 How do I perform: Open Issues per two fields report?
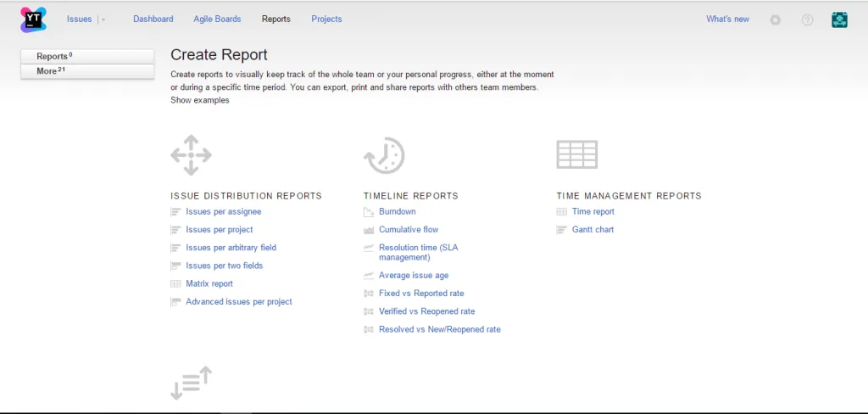click(x=224, y=266)
